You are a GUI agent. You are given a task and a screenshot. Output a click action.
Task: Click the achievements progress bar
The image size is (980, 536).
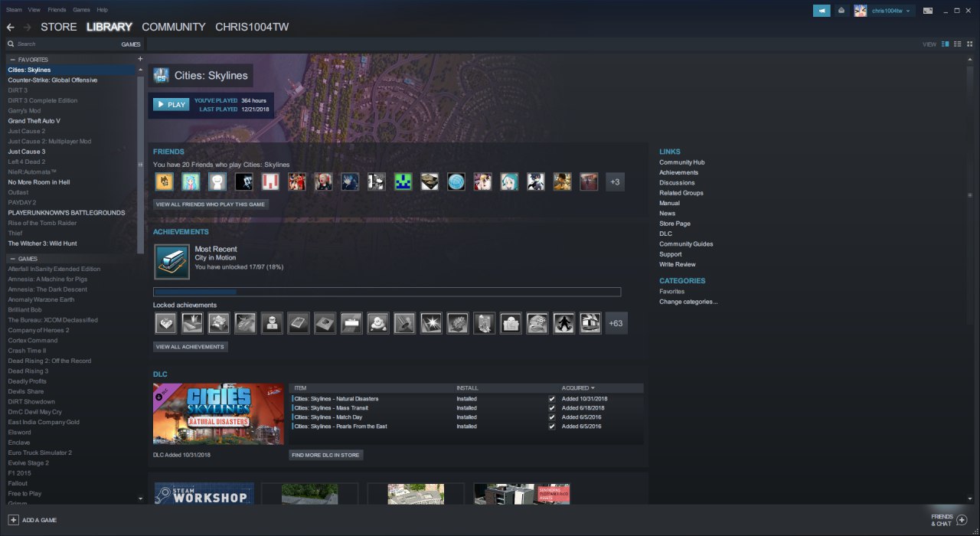click(x=387, y=292)
